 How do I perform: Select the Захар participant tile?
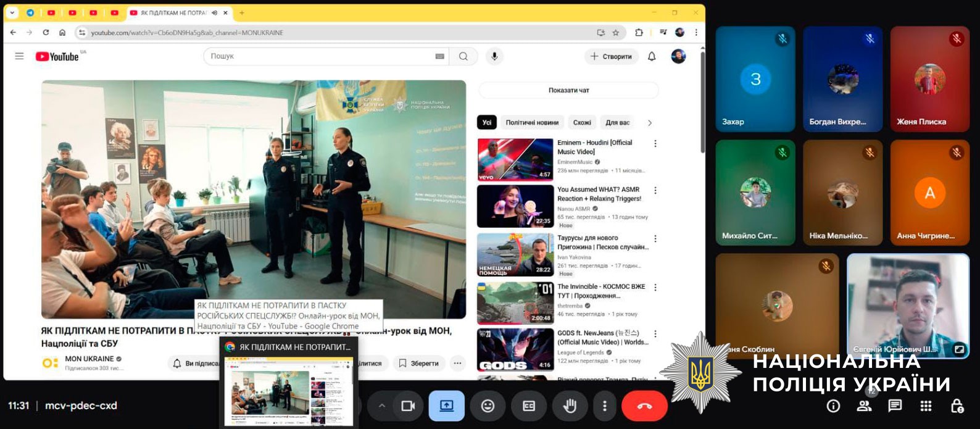(x=755, y=79)
